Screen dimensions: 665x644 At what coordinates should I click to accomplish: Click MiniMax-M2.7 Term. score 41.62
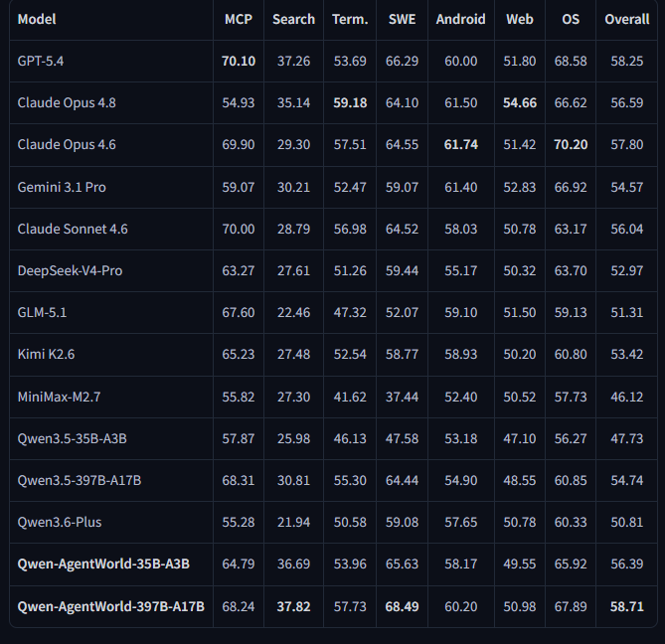tap(350, 397)
